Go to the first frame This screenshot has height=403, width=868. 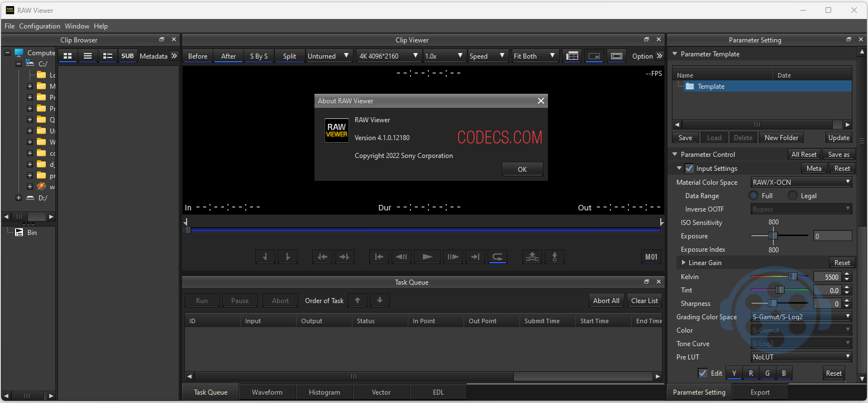pos(379,257)
